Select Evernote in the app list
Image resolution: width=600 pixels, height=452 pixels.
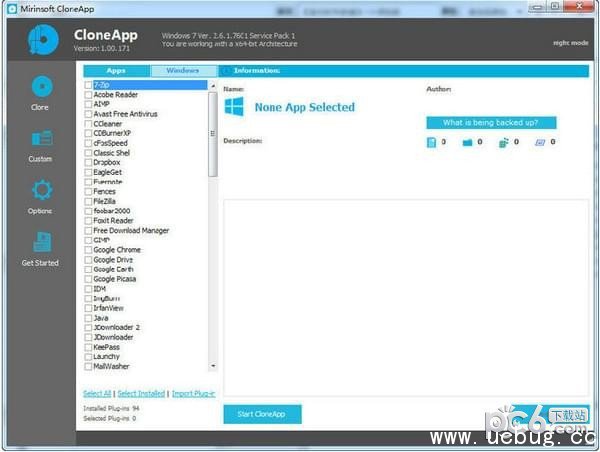[x=108, y=182]
